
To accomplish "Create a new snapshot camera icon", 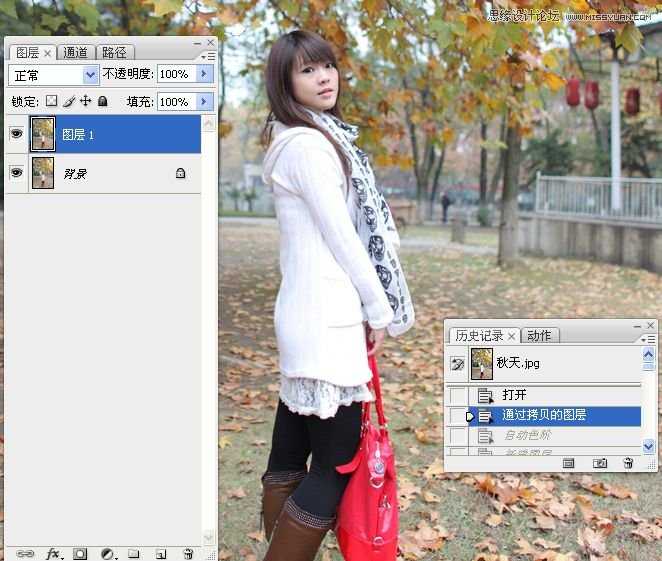I will tap(600, 463).
